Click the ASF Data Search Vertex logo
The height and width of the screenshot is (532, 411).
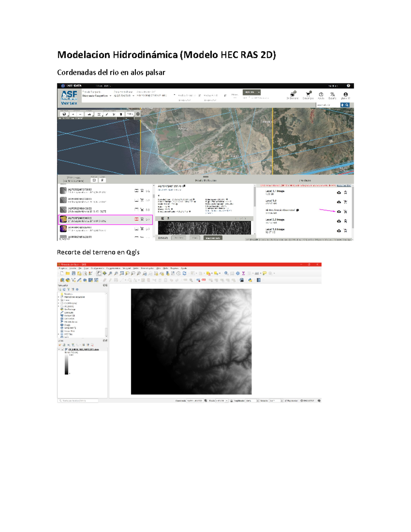point(69,97)
